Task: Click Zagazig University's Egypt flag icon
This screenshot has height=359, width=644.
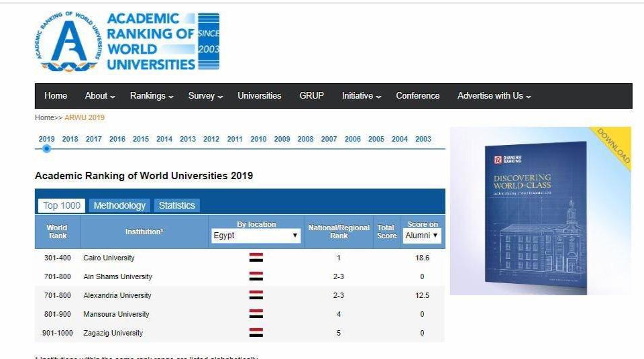Action: [x=256, y=333]
